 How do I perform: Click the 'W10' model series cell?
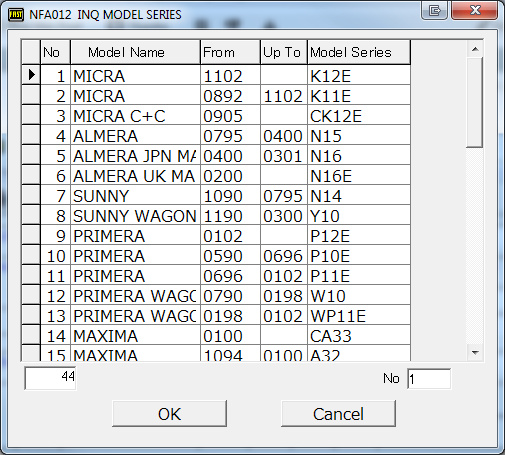click(359, 295)
